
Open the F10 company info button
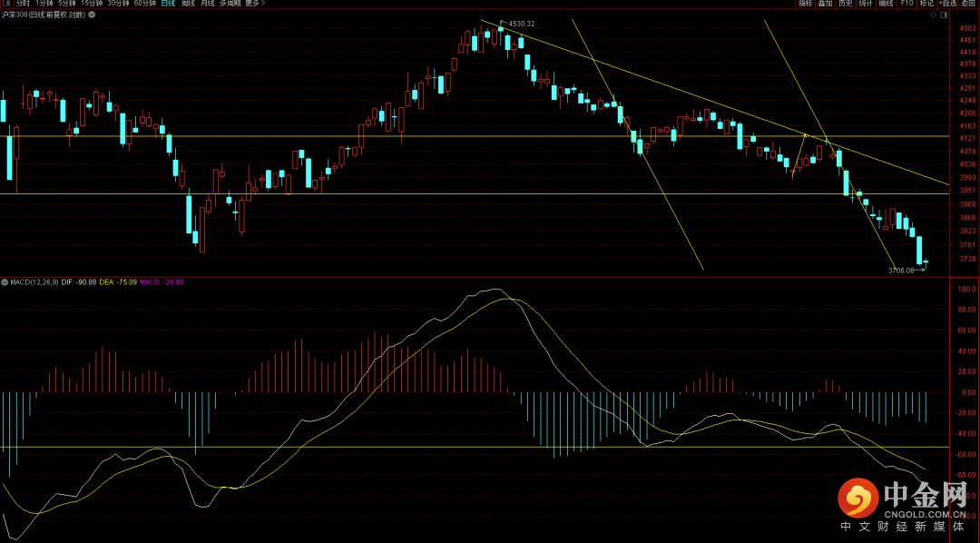[x=906, y=3]
